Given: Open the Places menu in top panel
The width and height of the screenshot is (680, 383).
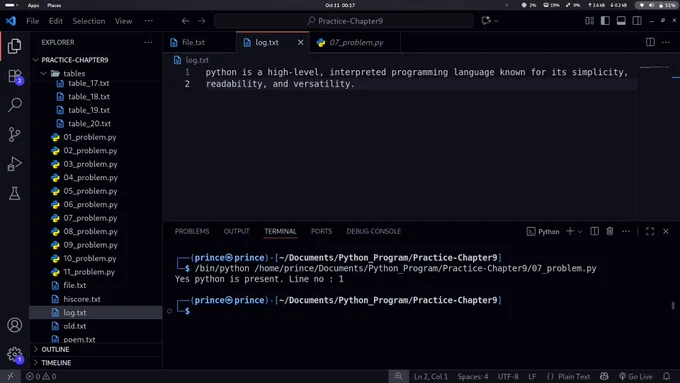Looking at the screenshot, I should click(54, 5).
